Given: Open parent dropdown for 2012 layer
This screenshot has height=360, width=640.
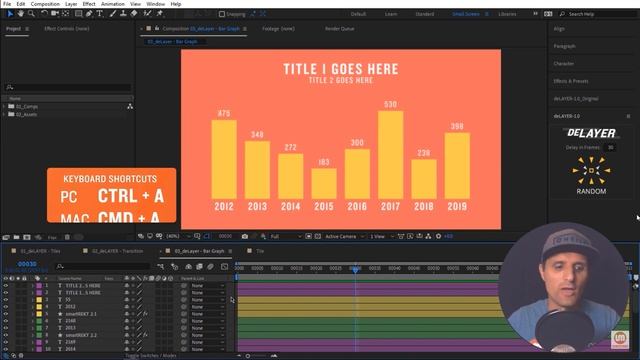Looking at the screenshot, I should pos(208,307).
